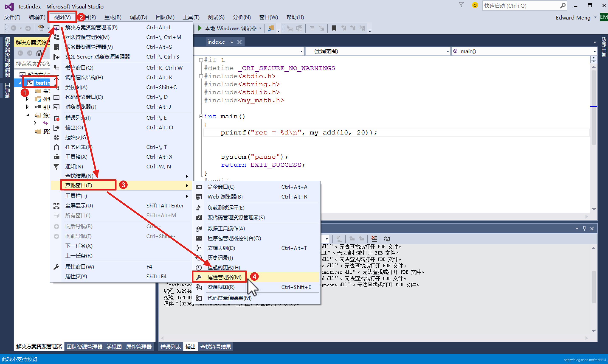Click the bookmark toggle icon in toolbar

tap(334, 28)
